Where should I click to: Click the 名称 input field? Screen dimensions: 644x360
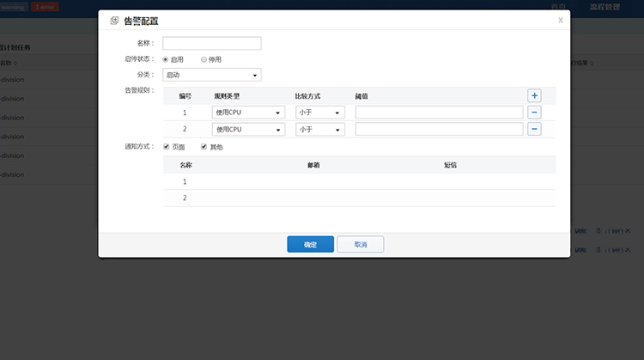pyautogui.click(x=212, y=43)
